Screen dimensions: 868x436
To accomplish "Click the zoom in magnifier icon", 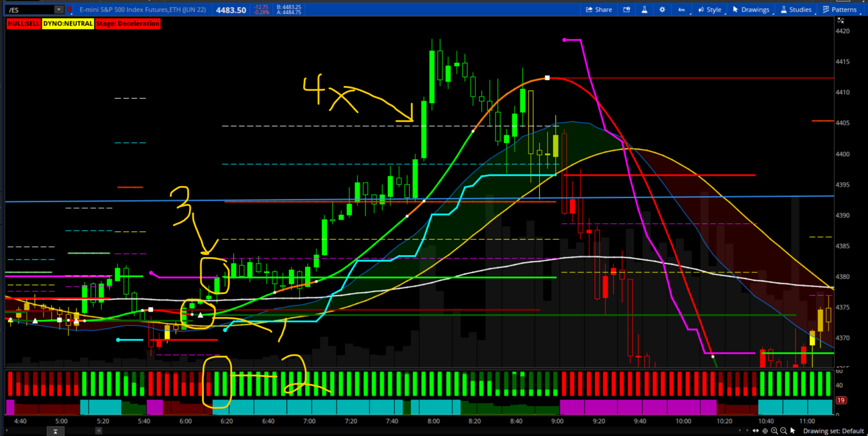I will click(774, 431).
